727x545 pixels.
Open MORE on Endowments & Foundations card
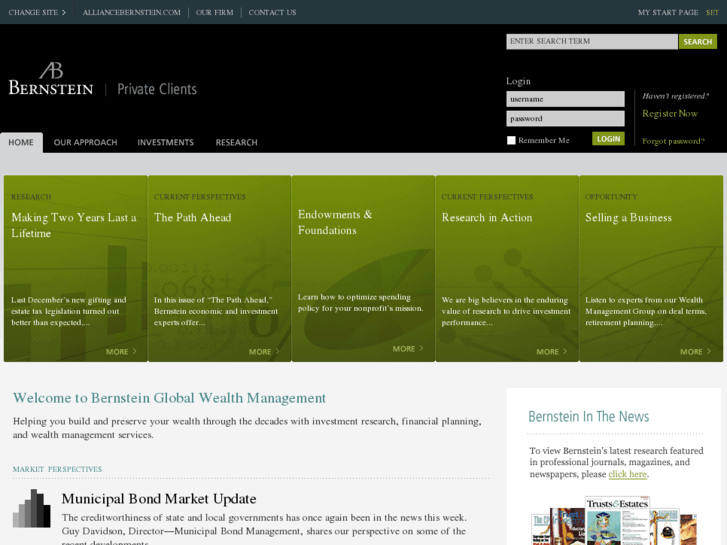408,349
